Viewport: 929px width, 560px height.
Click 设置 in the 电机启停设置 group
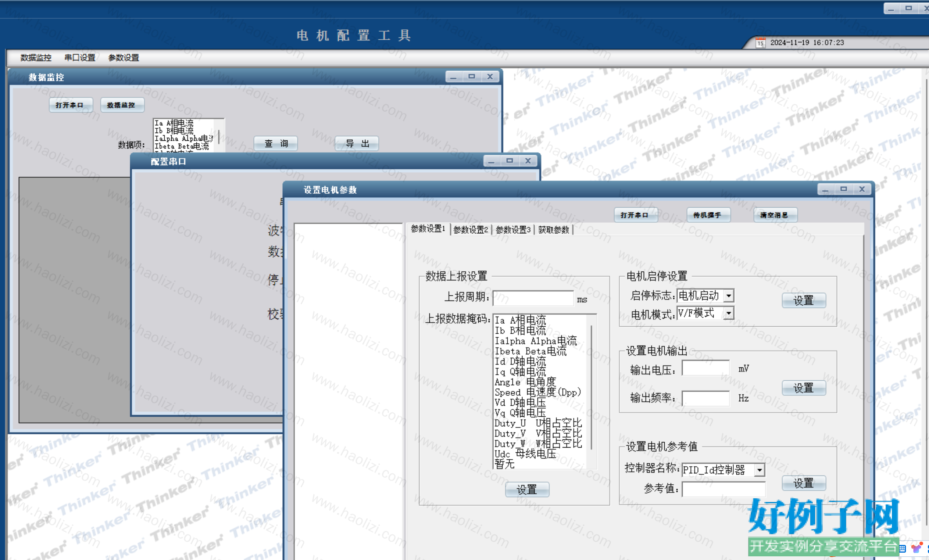tap(803, 300)
